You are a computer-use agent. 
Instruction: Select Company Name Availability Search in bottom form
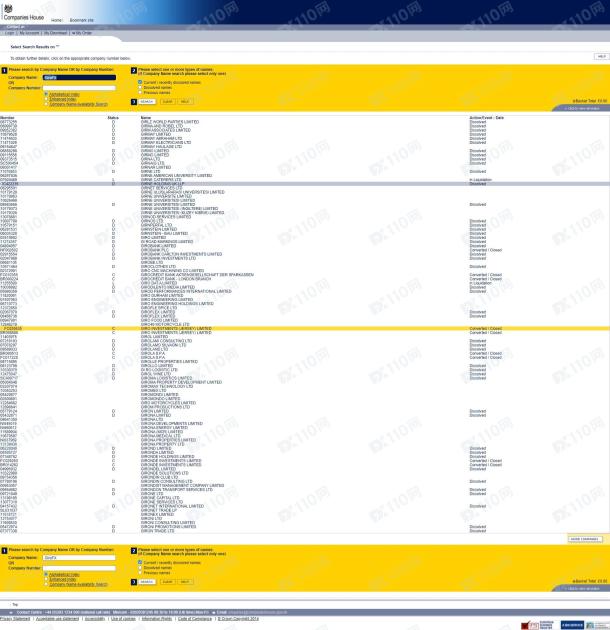(46, 584)
